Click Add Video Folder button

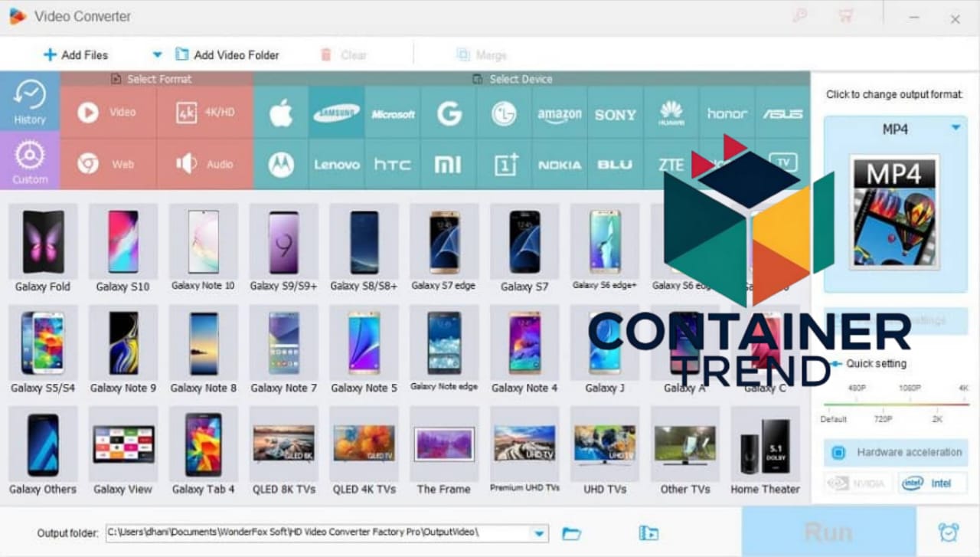(x=227, y=54)
